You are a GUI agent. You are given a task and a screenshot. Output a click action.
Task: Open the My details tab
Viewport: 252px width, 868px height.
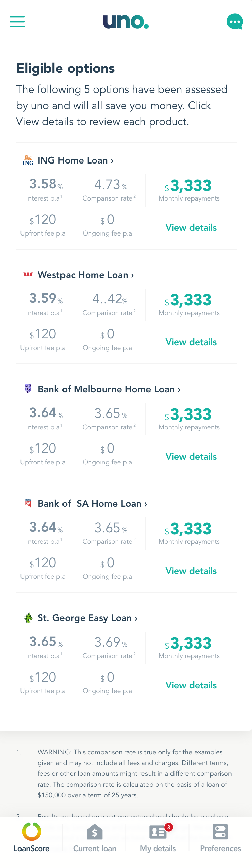point(158,838)
